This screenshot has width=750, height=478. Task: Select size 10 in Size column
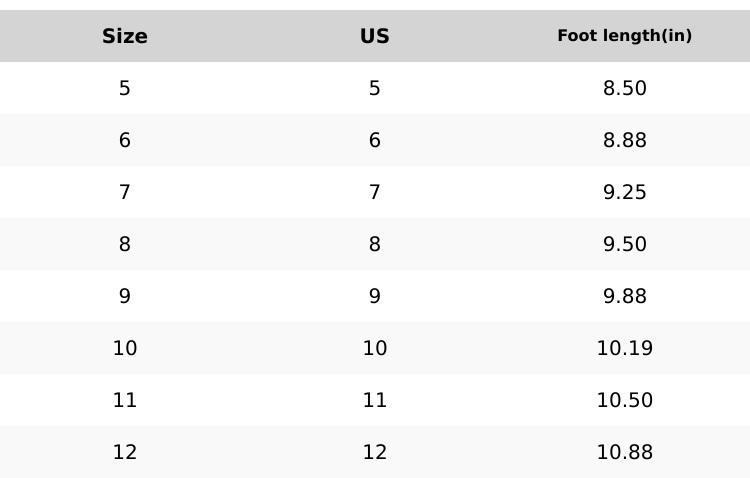click(x=125, y=348)
